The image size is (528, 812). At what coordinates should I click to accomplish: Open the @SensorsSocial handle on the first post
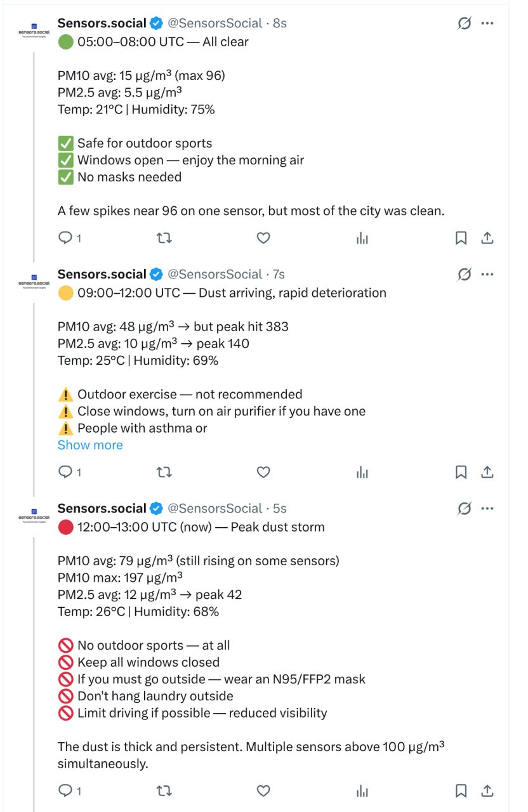coord(214,23)
